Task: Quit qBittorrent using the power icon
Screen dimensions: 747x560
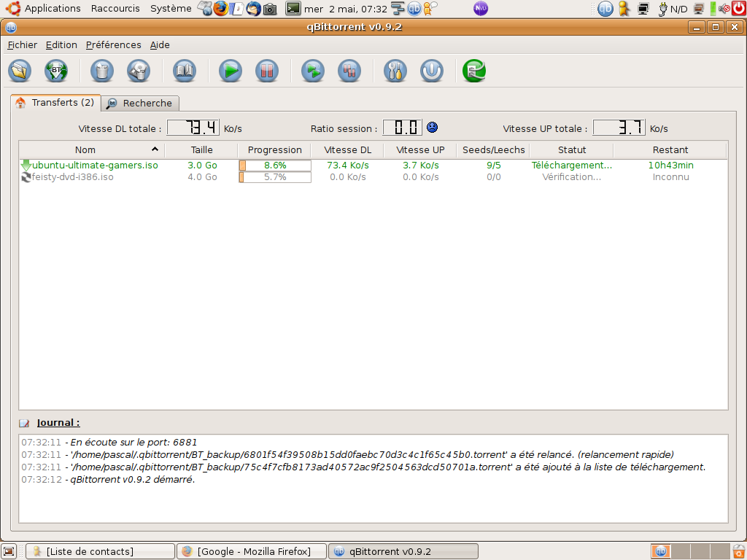Action: 432,71
